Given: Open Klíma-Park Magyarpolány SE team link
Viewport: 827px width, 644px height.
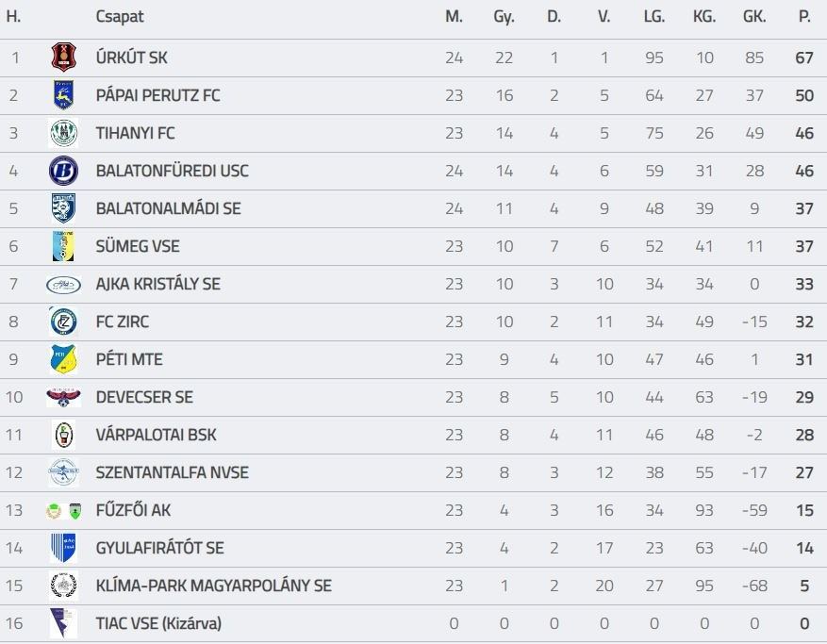Looking at the screenshot, I should 213,586.
